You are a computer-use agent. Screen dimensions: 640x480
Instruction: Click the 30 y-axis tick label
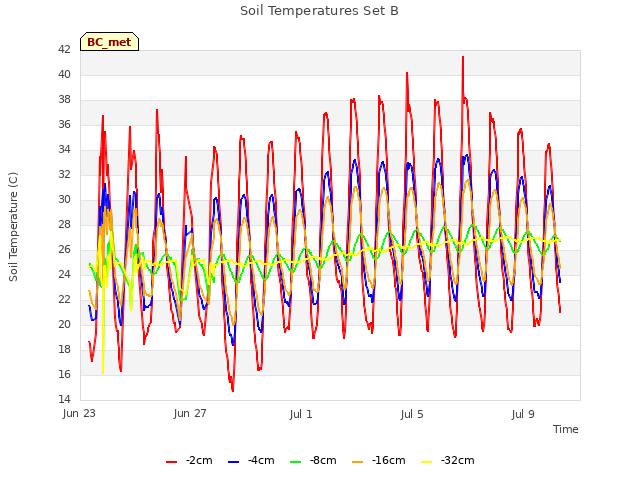(x=64, y=200)
